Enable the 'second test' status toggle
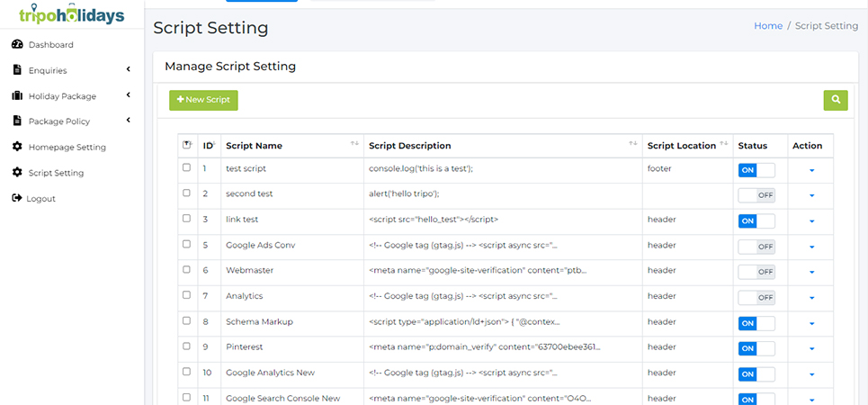868x405 pixels. pyautogui.click(x=756, y=195)
